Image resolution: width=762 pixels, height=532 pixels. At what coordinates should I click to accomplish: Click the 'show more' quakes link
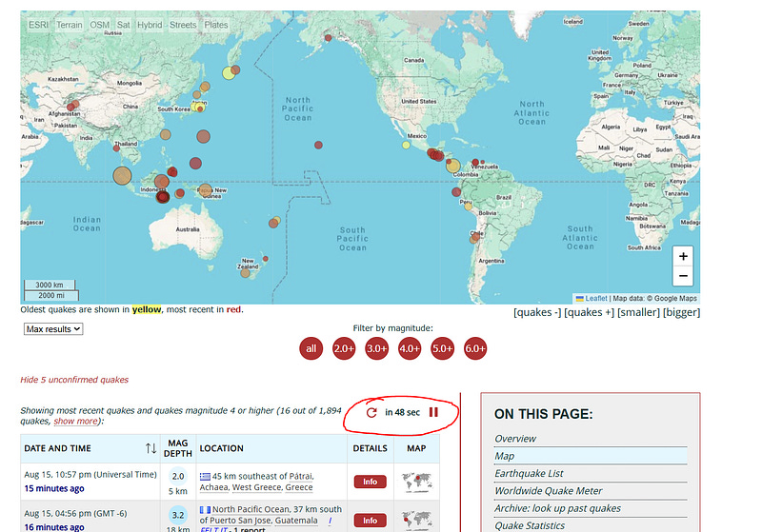[75, 421]
